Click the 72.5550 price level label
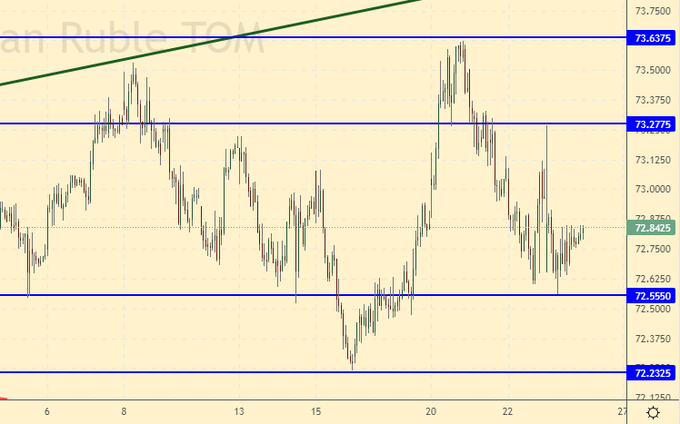The width and height of the screenshot is (680, 424). 653,296
